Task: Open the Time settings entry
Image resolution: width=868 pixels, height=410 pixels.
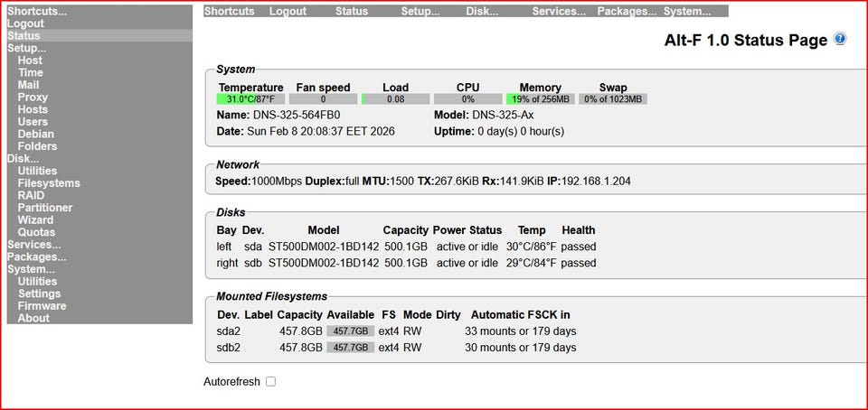Action: tap(30, 72)
